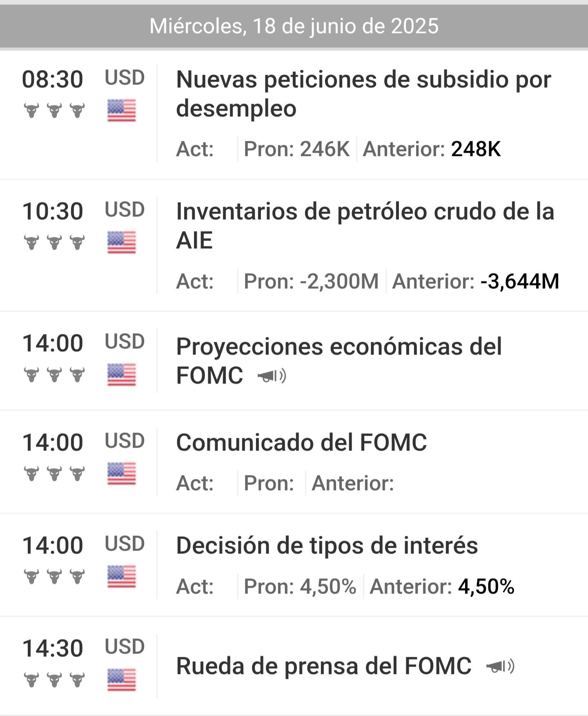
Task: Click US flag in 10:30 crude inventories row
Action: click(122, 243)
